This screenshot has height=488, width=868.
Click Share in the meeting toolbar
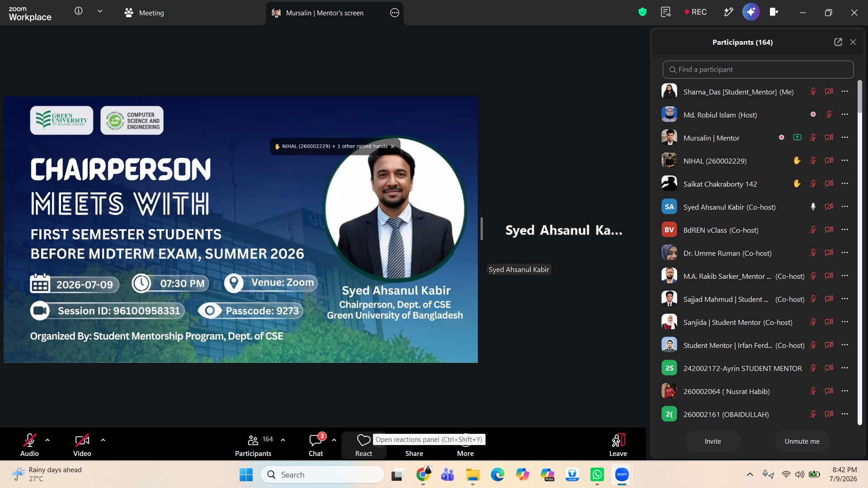pos(414,453)
